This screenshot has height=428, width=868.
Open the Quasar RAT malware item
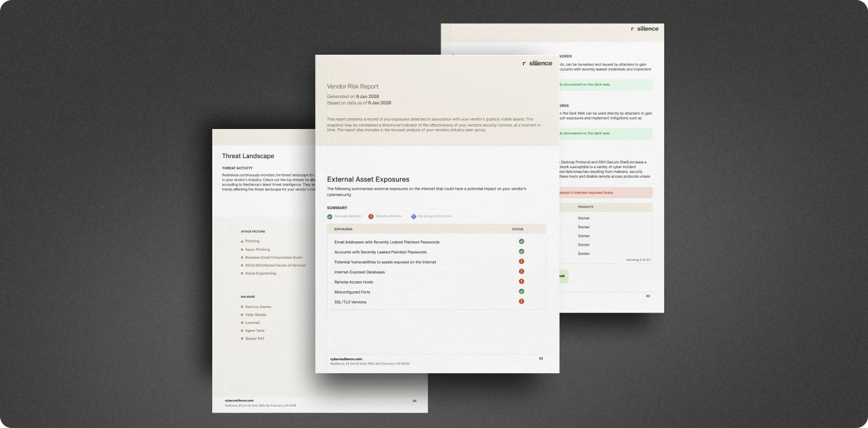point(254,338)
